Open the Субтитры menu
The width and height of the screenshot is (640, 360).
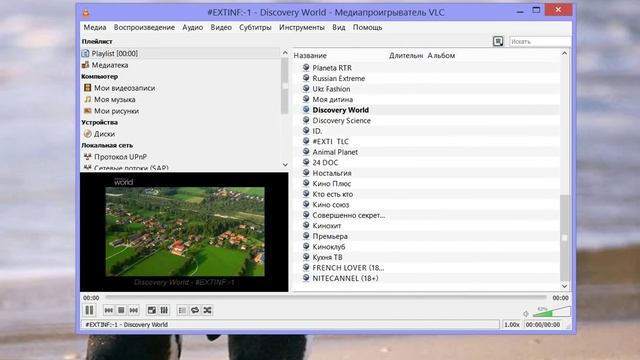point(255,27)
